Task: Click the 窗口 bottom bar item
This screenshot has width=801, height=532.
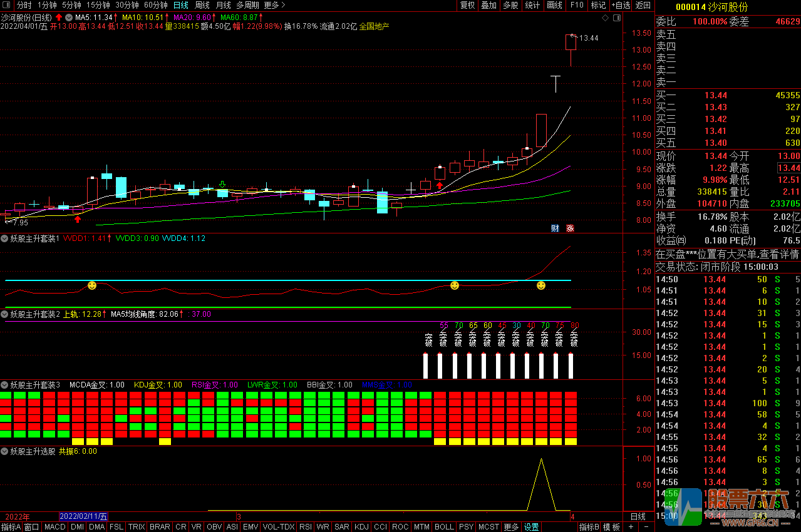Action: pyautogui.click(x=32, y=527)
